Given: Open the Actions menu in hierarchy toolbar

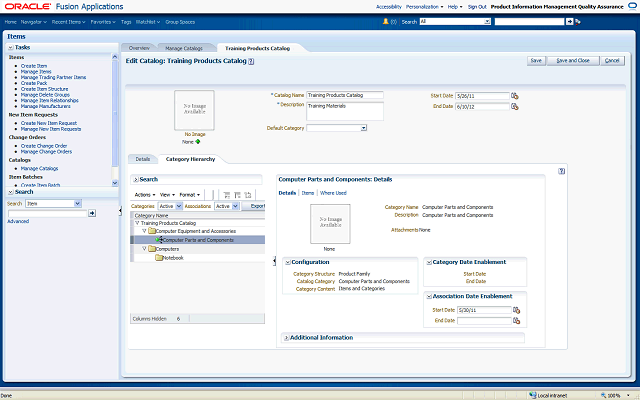Looking at the screenshot, I should [x=145, y=194].
